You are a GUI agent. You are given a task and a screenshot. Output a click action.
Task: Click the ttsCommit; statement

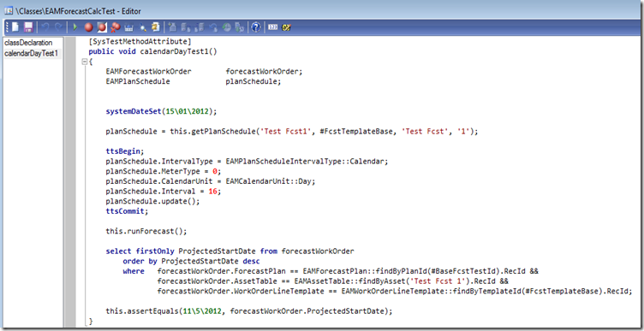pos(127,211)
